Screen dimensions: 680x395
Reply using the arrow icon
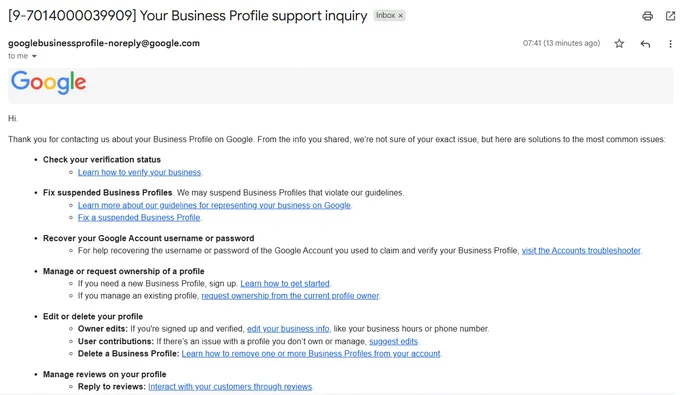click(645, 43)
